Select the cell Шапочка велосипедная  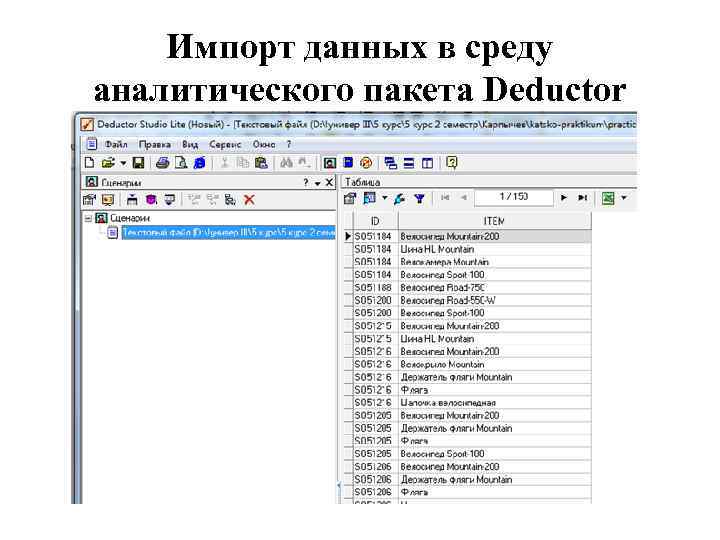coord(494,403)
